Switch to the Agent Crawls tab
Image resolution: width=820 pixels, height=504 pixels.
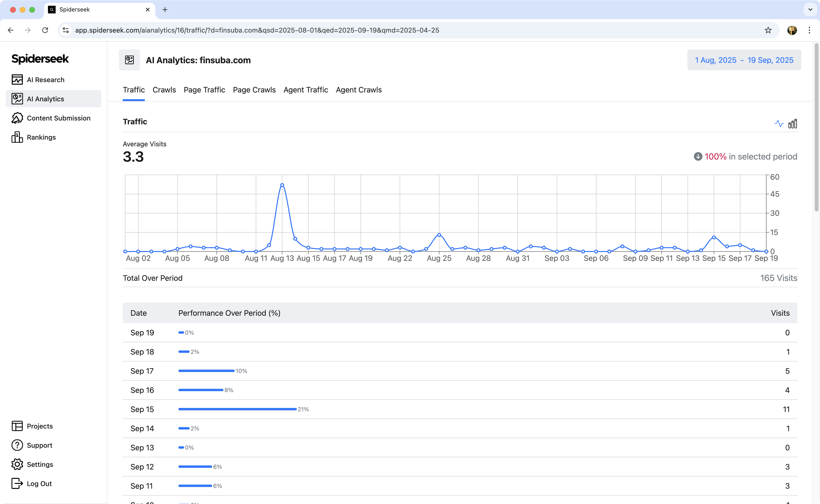tap(359, 90)
